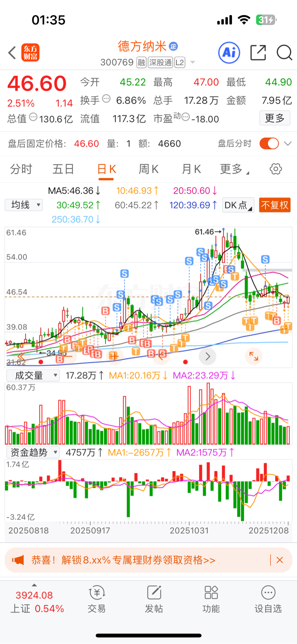Open chart settings gear icon
This screenshot has height=644, width=297.
[x=276, y=169]
